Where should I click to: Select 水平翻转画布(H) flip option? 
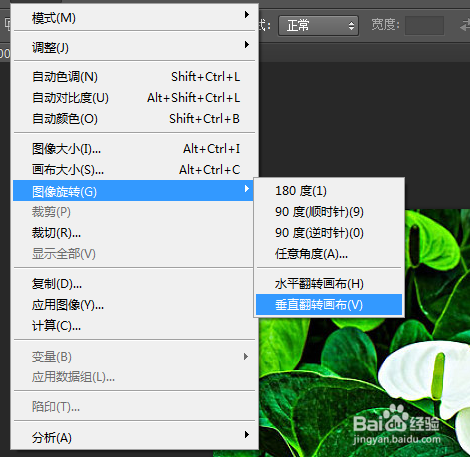click(329, 284)
